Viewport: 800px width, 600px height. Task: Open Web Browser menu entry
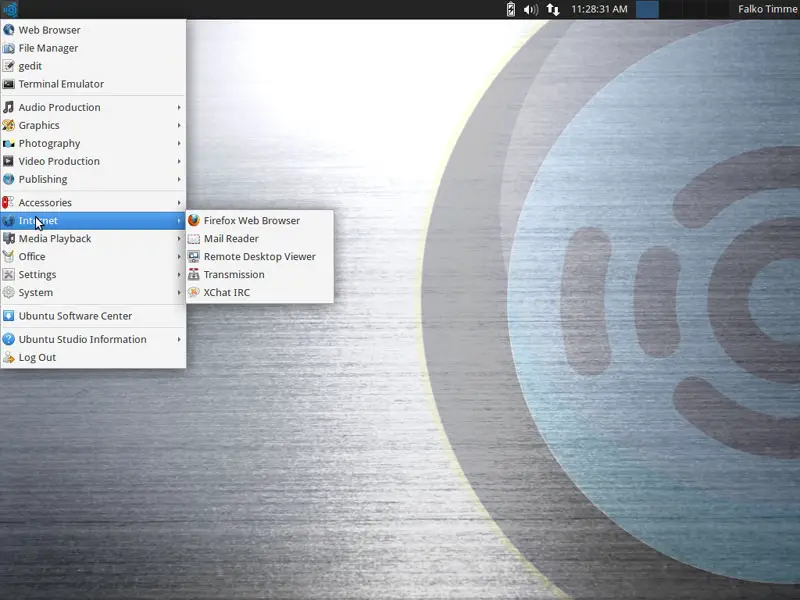click(x=93, y=30)
